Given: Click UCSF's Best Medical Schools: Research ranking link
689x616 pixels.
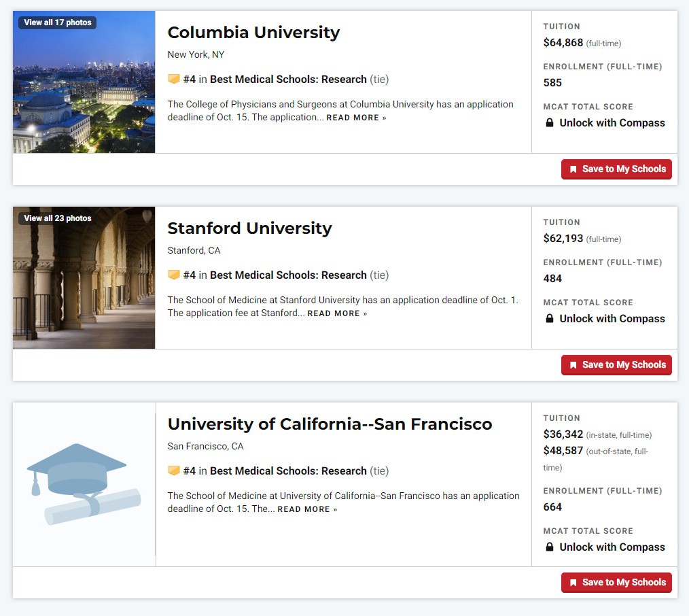Looking at the screenshot, I should (x=288, y=470).
